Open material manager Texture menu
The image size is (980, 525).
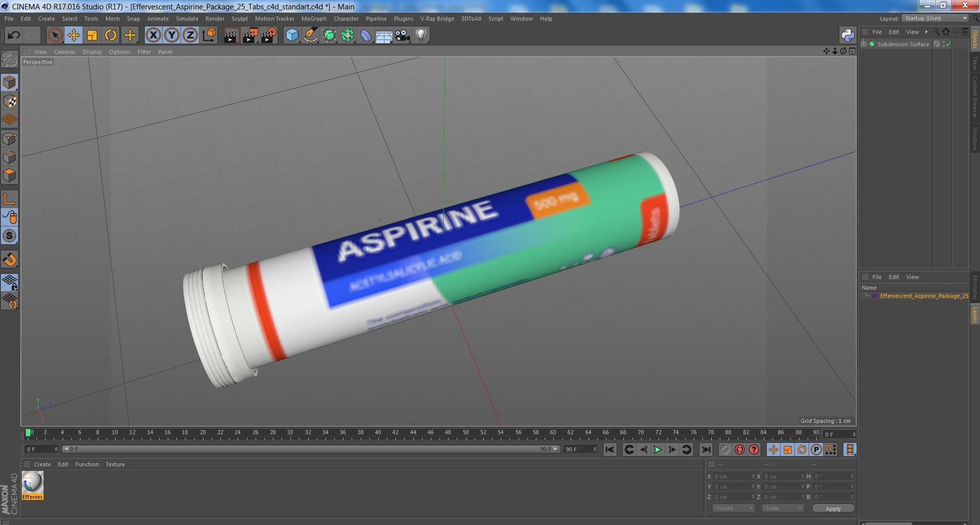[x=115, y=465]
